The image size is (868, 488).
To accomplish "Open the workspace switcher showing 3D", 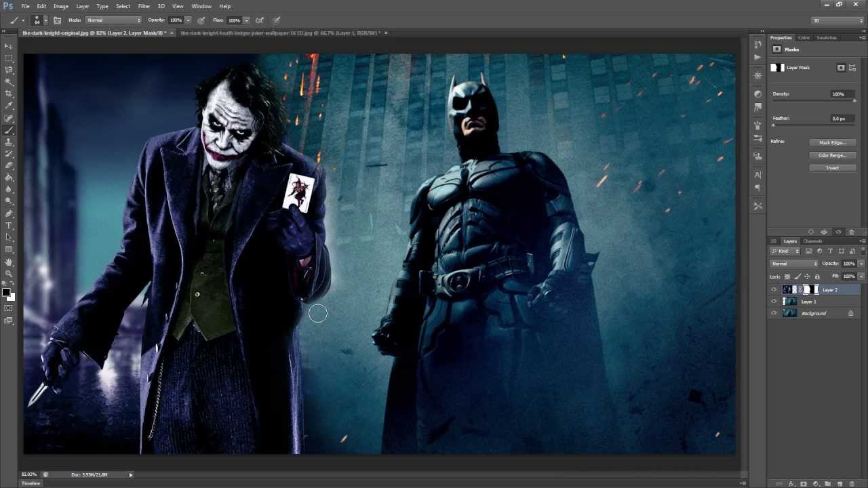I will coord(839,20).
